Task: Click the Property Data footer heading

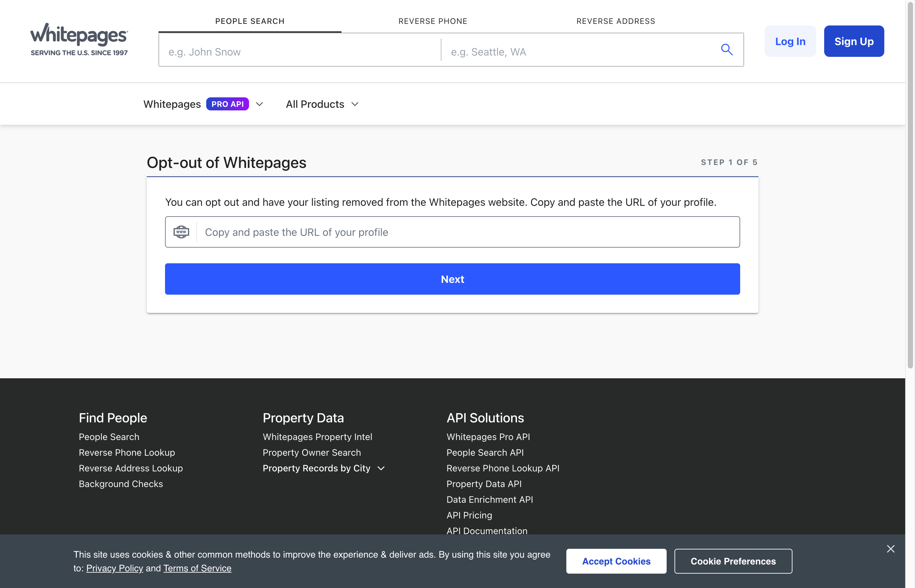Action: tap(303, 418)
